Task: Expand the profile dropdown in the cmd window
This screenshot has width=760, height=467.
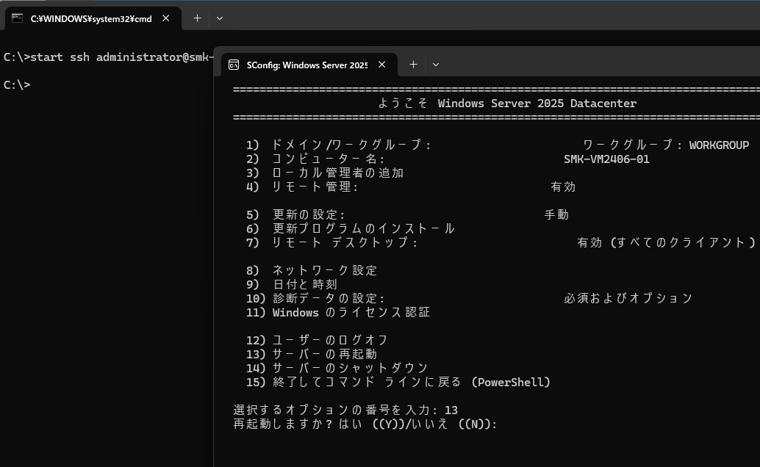Action: (x=220, y=18)
